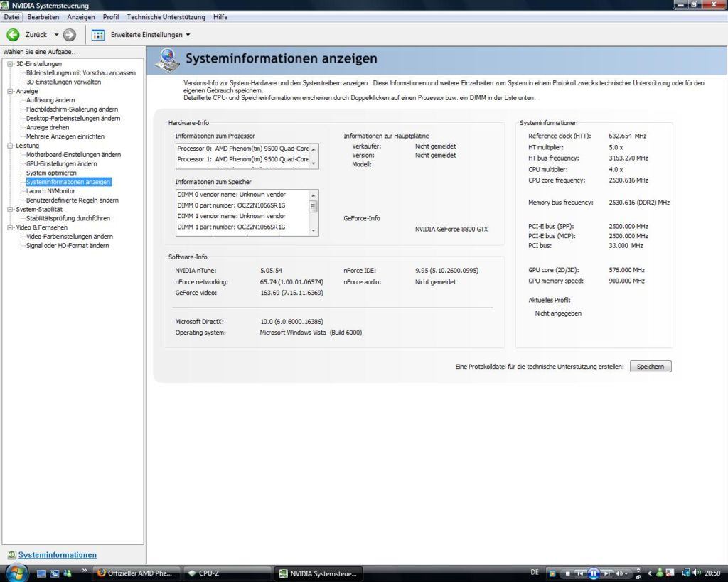Open the Profil menu

pyautogui.click(x=110, y=17)
